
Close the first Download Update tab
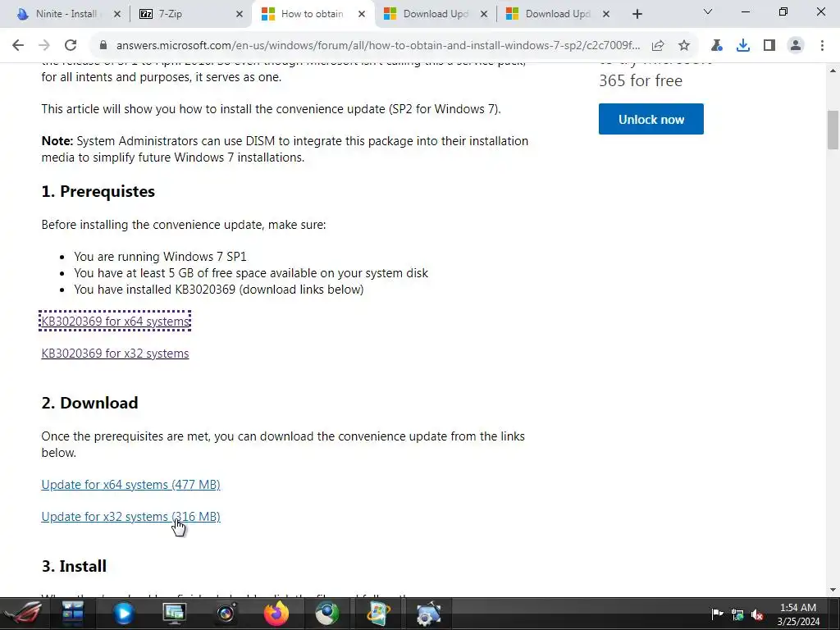coord(484,14)
